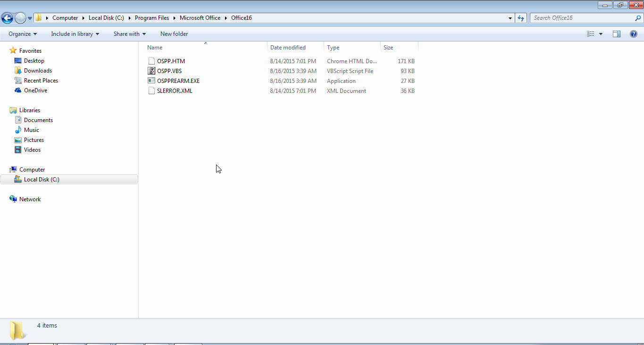Image resolution: width=644 pixels, height=345 pixels.
Task: Open the Organize dropdown menu
Action: pos(23,34)
